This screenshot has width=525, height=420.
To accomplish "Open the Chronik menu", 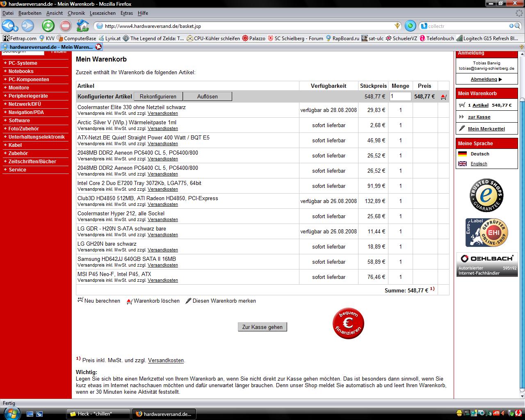I will pos(76,13).
